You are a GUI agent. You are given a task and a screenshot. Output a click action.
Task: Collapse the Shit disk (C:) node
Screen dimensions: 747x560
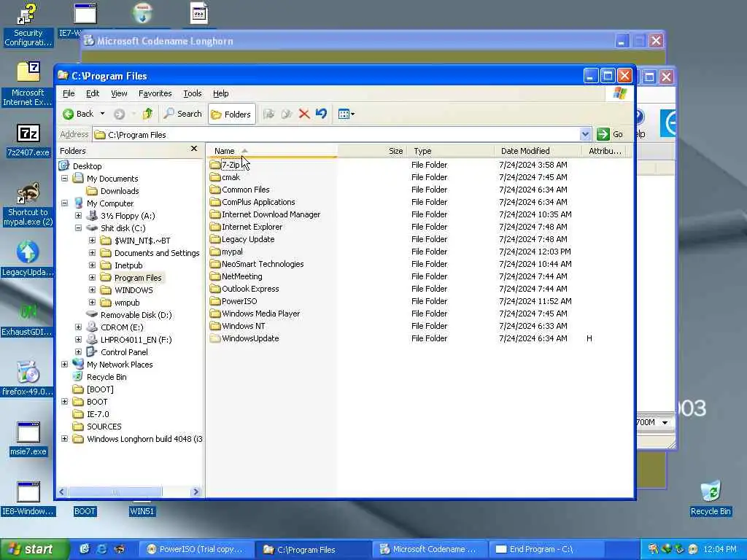pyautogui.click(x=78, y=228)
